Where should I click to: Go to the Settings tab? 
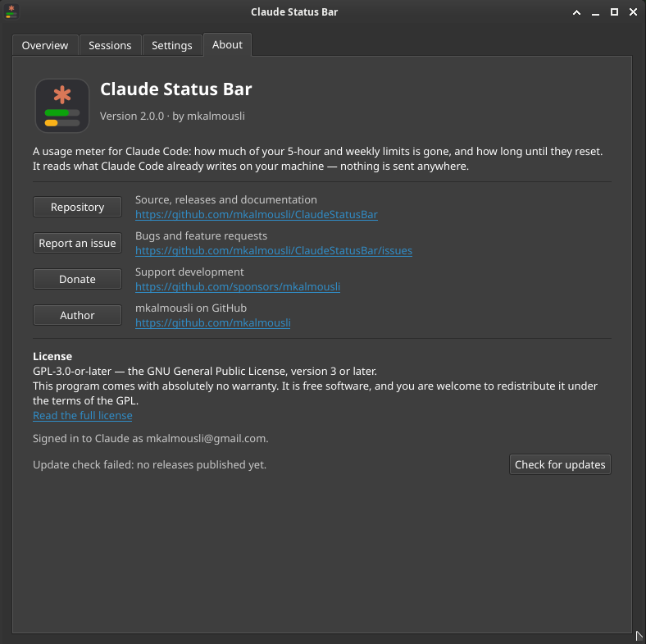[172, 45]
